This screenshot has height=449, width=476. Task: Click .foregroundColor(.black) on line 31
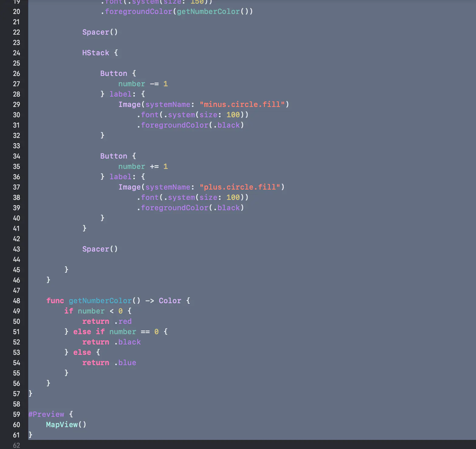pos(190,125)
